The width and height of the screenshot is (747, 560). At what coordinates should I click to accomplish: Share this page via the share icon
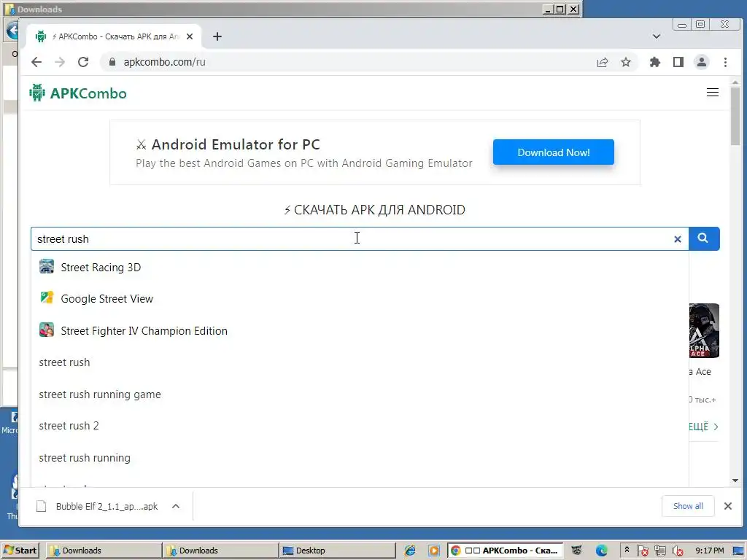click(602, 62)
